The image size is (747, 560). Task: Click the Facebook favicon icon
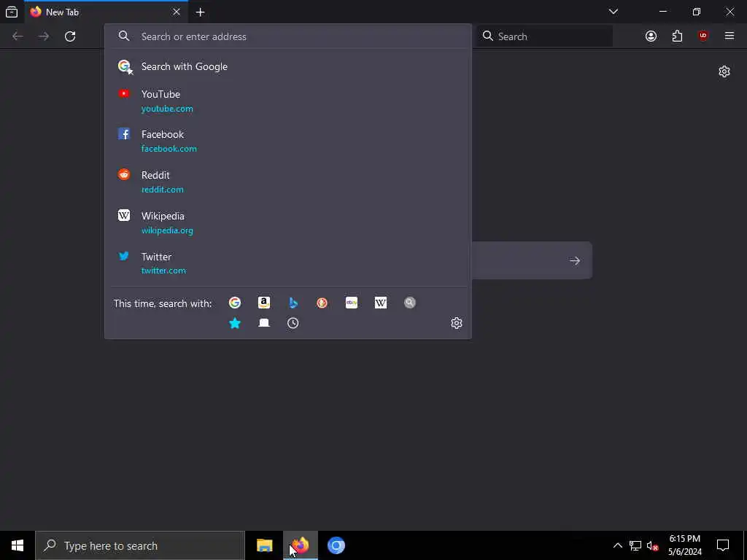click(124, 134)
